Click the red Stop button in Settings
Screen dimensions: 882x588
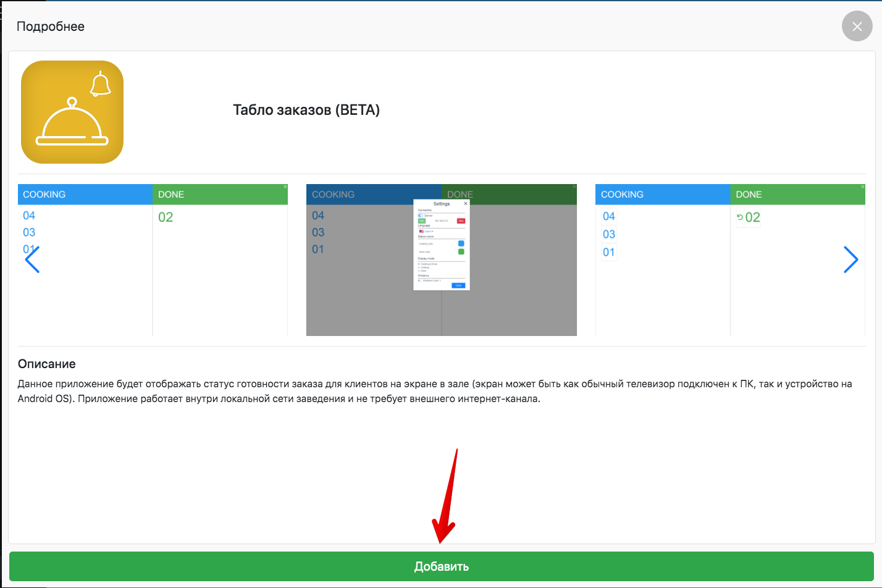coord(461,220)
